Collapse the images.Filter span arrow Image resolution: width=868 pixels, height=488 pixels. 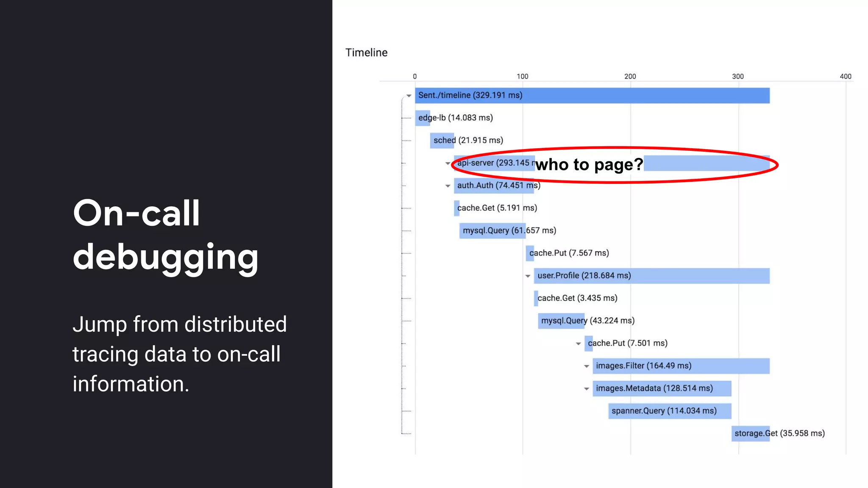[587, 366]
